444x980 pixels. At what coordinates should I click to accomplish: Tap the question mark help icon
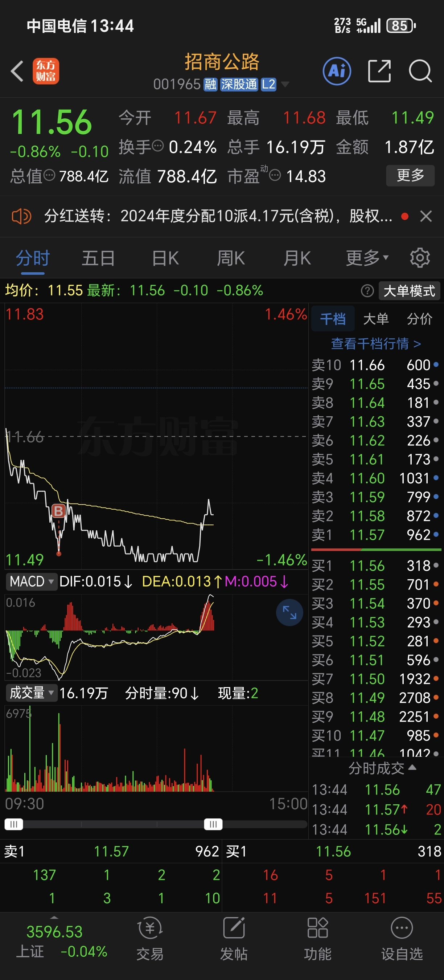367,291
